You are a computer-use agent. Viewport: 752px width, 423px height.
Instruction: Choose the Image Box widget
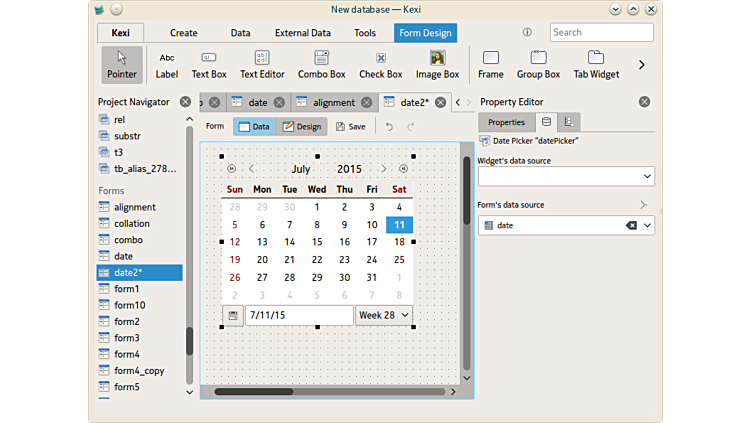(x=437, y=64)
